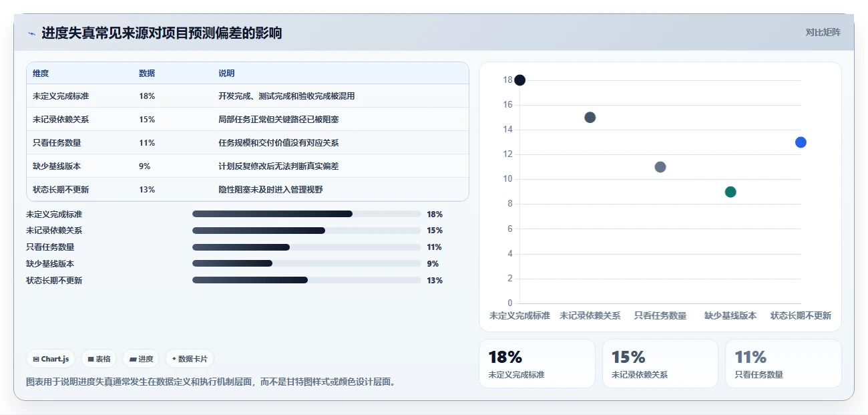Image resolution: width=868 pixels, height=415 pixels.
Task: Click the 缺少基线版本 progress bar
Action: [x=306, y=263]
